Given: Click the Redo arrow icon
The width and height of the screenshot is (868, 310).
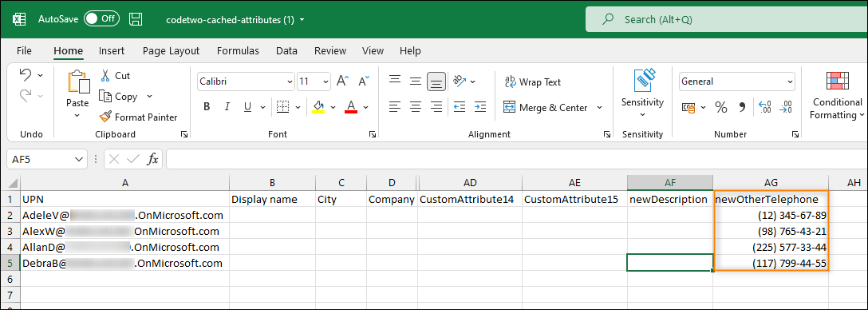Looking at the screenshot, I should coord(26,95).
